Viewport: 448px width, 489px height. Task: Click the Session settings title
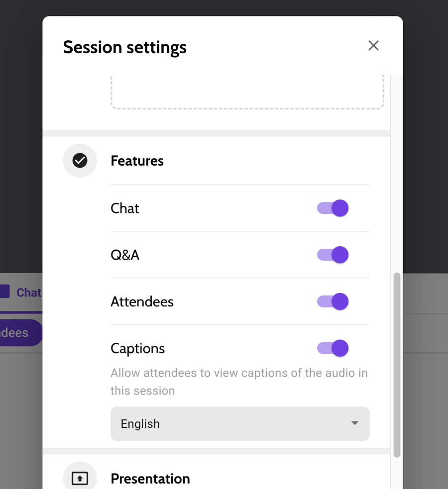point(124,47)
